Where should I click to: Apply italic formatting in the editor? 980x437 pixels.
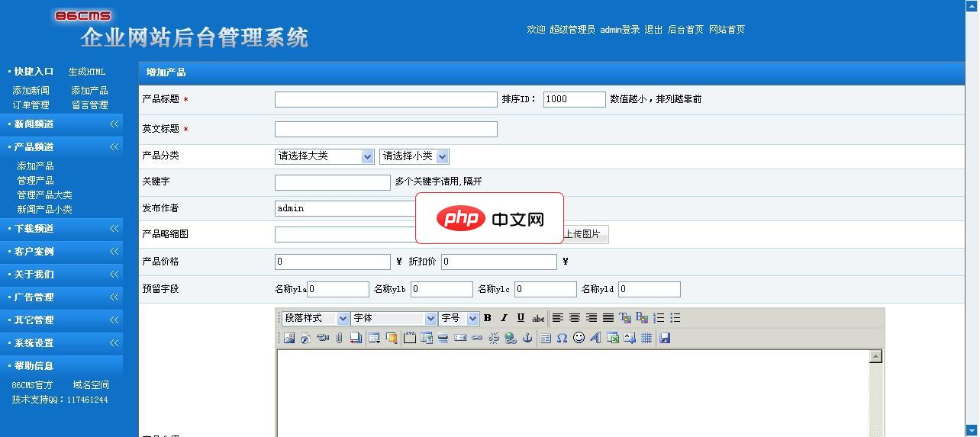(504, 318)
